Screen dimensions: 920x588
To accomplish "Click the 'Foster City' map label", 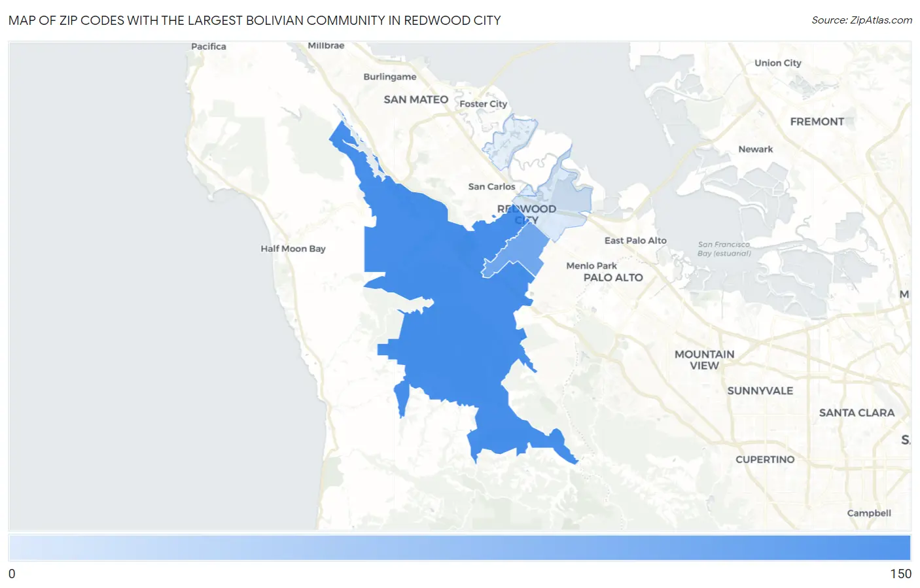I will pos(483,104).
